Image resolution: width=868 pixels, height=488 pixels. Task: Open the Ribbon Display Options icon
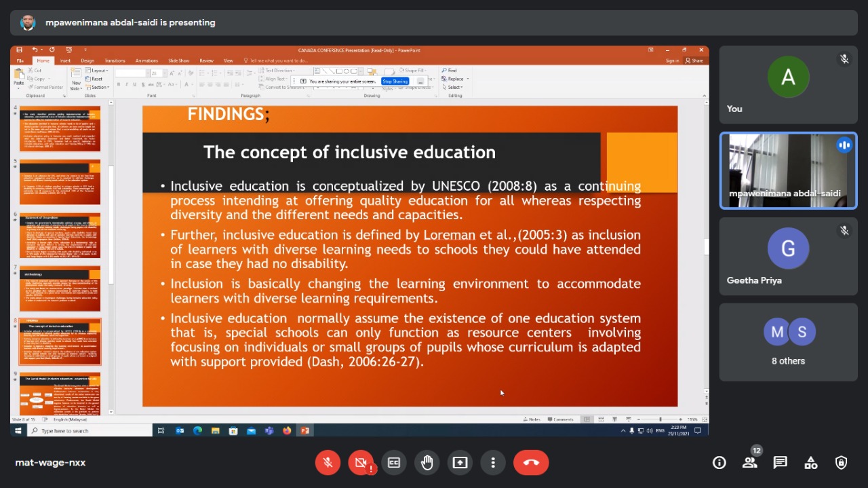pyautogui.click(x=651, y=50)
